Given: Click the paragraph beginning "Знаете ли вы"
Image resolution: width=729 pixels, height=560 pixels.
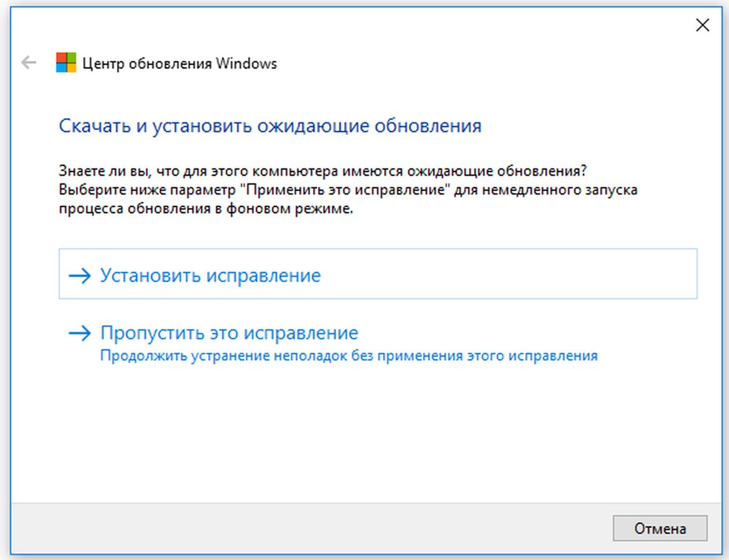Looking at the screenshot, I should [348, 190].
